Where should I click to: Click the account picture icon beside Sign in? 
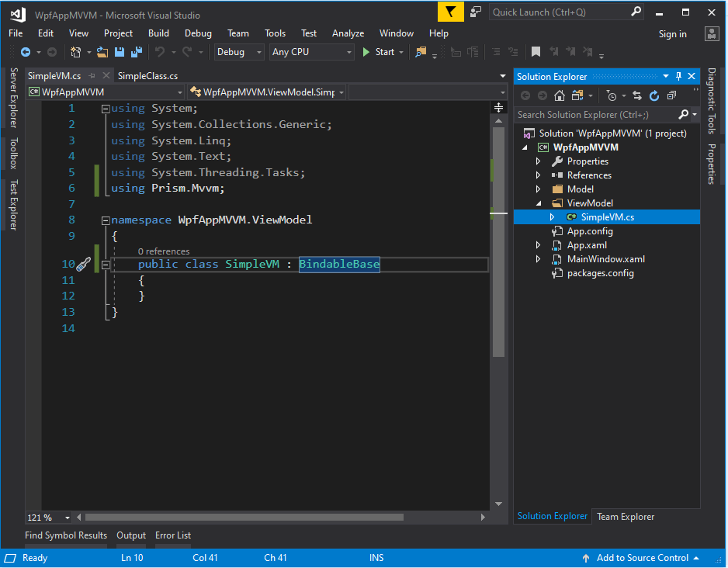click(x=711, y=33)
